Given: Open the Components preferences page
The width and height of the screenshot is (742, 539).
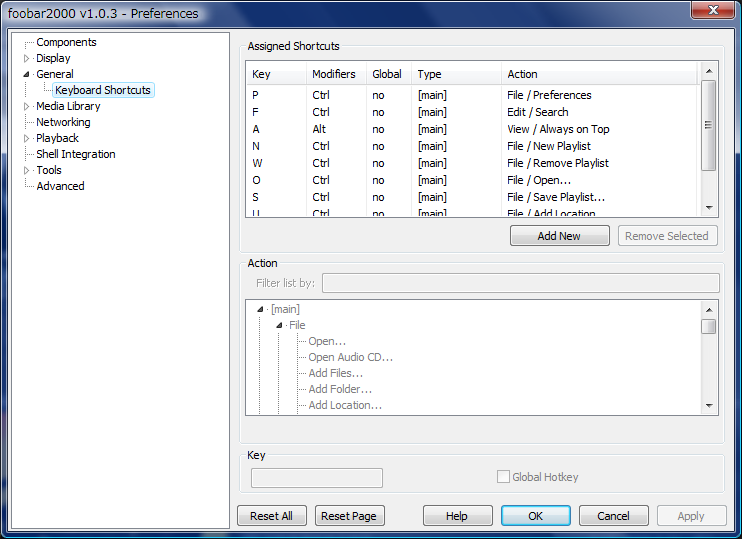Looking at the screenshot, I should click(x=66, y=42).
